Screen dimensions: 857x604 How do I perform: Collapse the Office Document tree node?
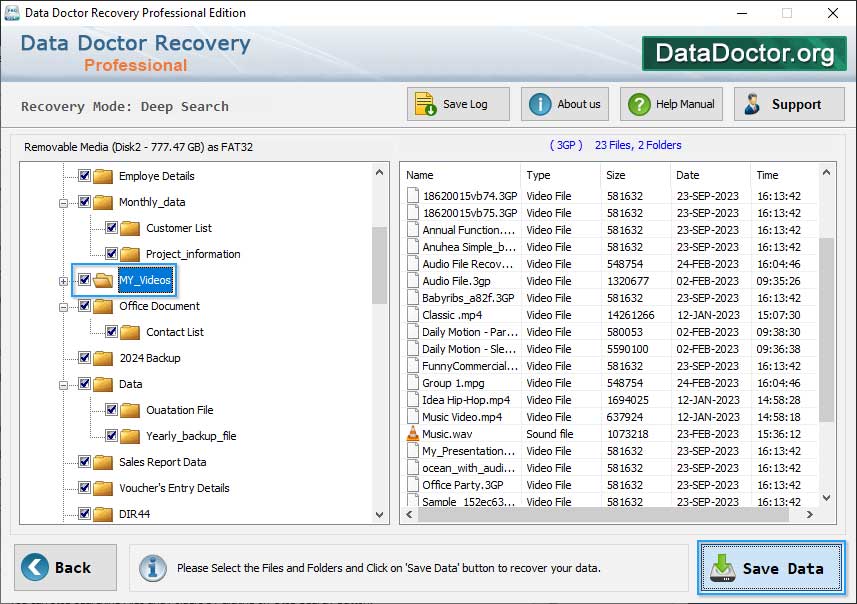coord(63,307)
